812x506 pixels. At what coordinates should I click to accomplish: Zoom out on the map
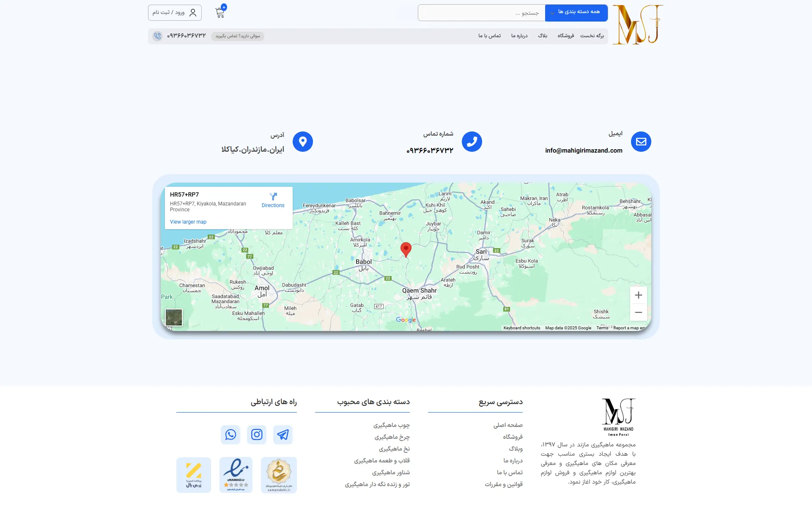click(x=638, y=312)
